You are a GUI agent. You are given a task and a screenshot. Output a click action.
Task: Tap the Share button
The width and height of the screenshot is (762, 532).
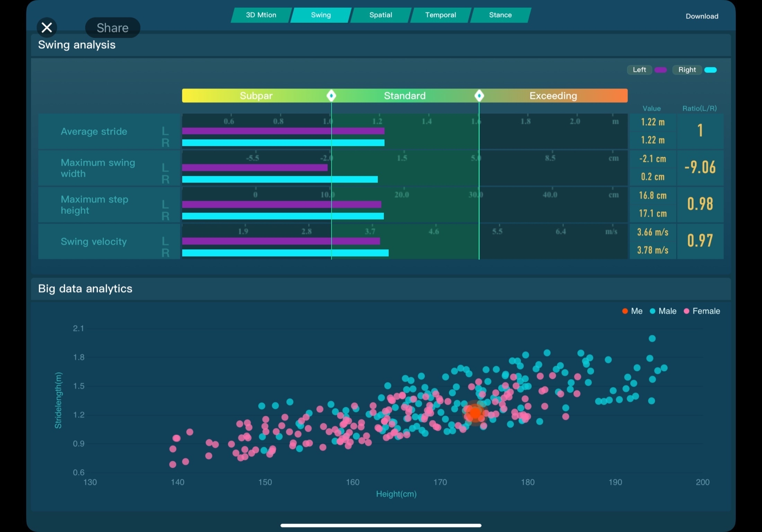(x=113, y=28)
